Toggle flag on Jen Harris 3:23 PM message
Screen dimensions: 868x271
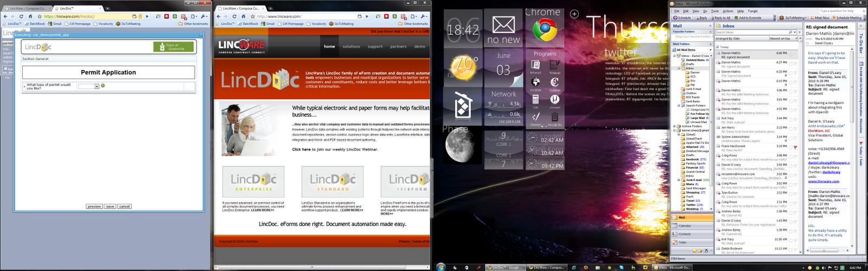[795, 129]
